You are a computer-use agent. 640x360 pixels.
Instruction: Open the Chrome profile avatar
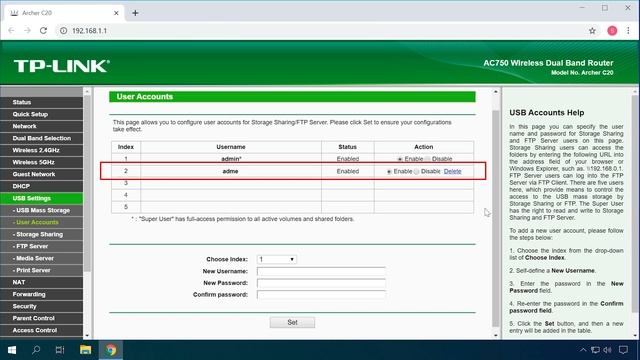coord(612,31)
